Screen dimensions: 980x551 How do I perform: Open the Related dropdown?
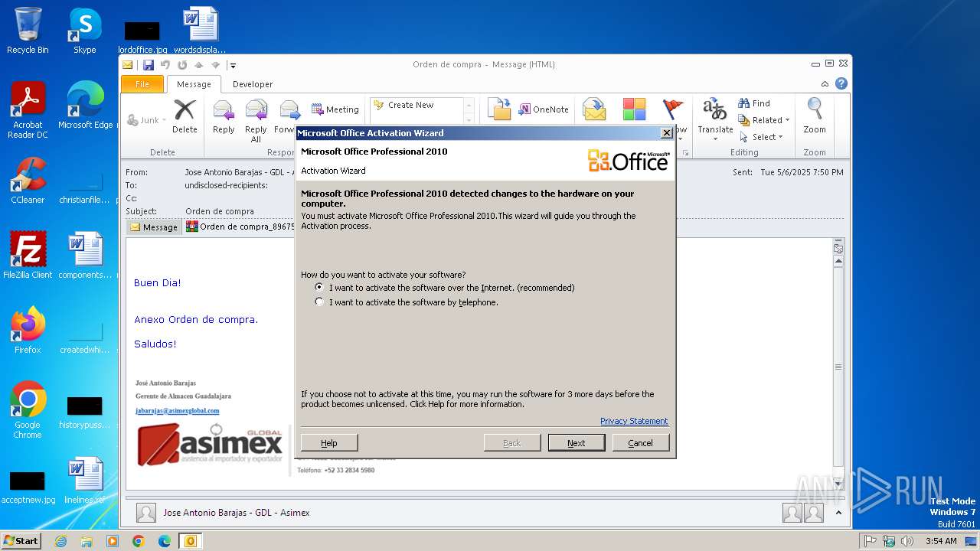click(764, 120)
